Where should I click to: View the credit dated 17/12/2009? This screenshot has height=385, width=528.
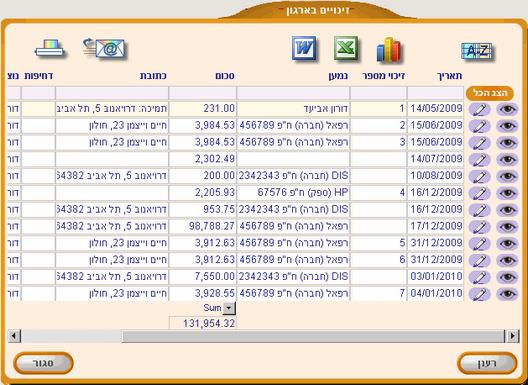tap(507, 227)
